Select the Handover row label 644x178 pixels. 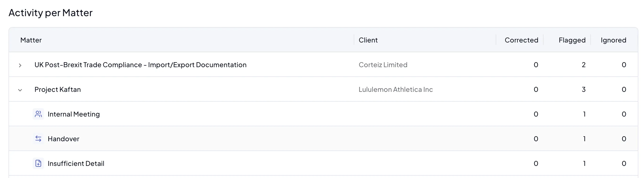pyautogui.click(x=63, y=139)
